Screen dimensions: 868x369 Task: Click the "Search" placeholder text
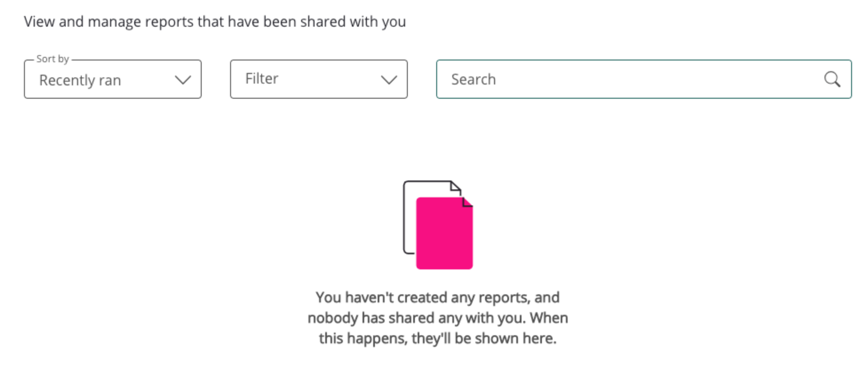click(x=473, y=80)
